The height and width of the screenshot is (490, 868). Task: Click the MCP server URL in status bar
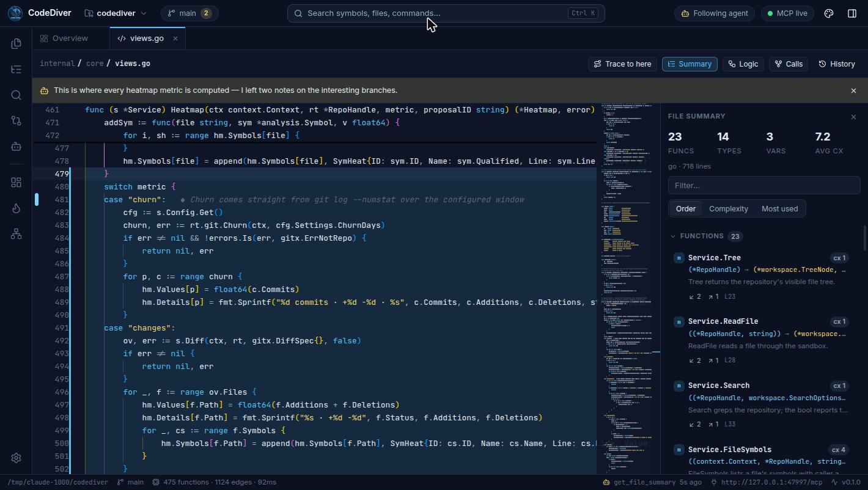point(767,482)
